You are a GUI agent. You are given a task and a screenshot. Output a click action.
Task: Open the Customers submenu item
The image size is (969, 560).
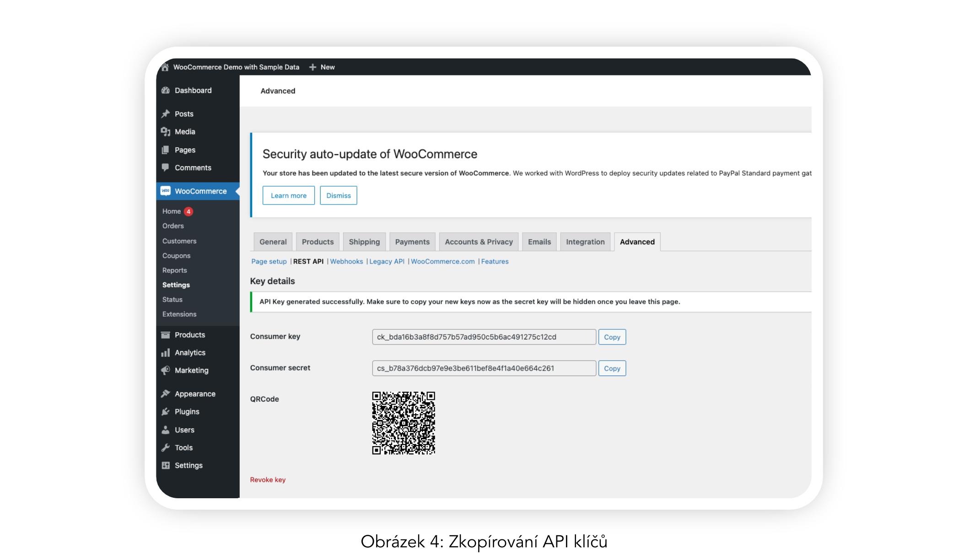point(179,241)
